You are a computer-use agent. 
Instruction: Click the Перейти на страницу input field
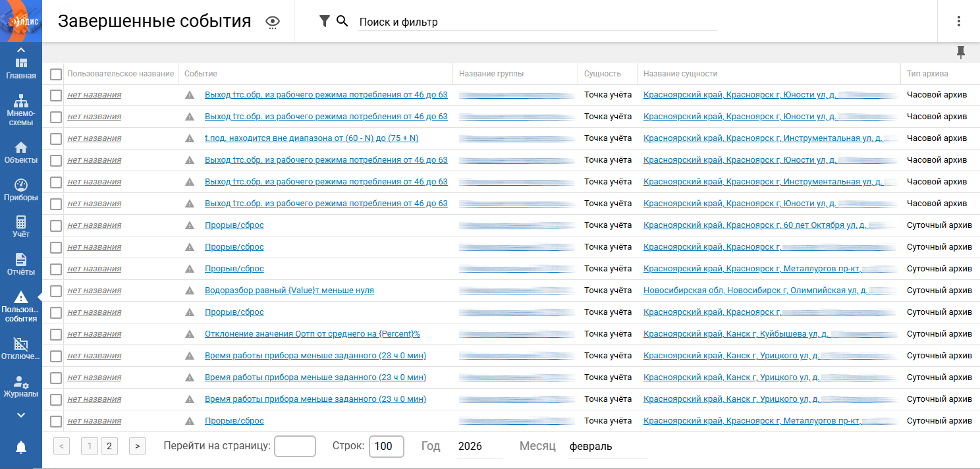pyautogui.click(x=294, y=446)
